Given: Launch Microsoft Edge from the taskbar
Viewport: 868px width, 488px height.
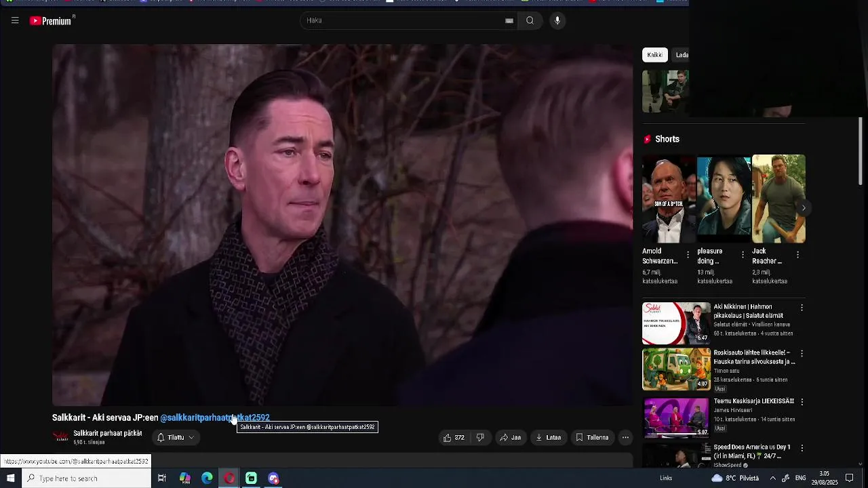Looking at the screenshot, I should point(207,479).
